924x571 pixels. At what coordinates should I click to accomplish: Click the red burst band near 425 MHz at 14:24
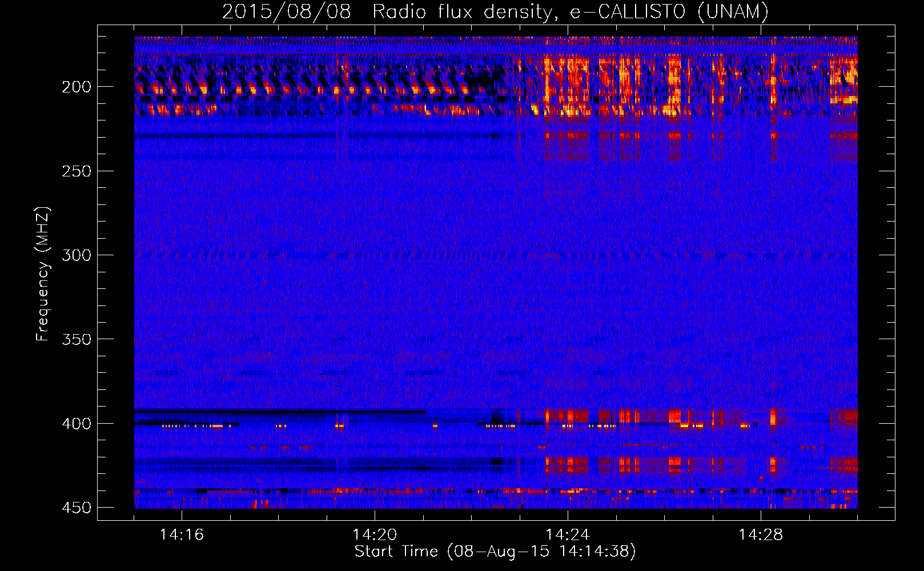click(567, 464)
